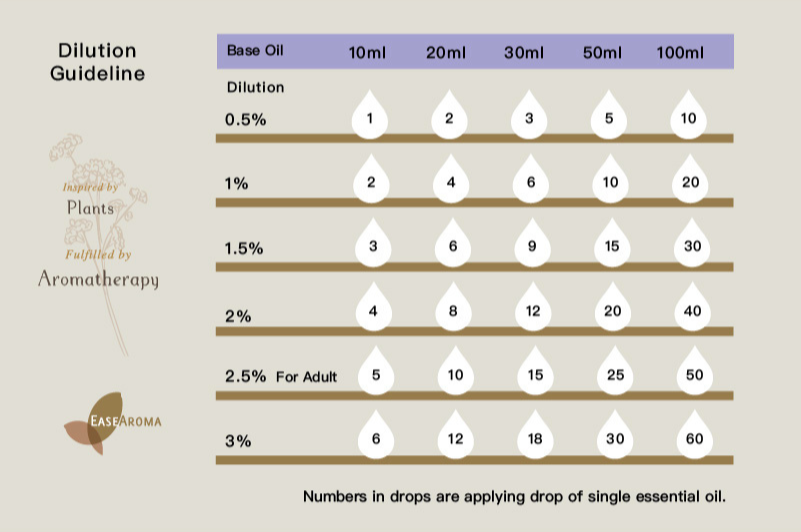Click the Aromatherapy text on the left
801x532 pixels.
98,279
